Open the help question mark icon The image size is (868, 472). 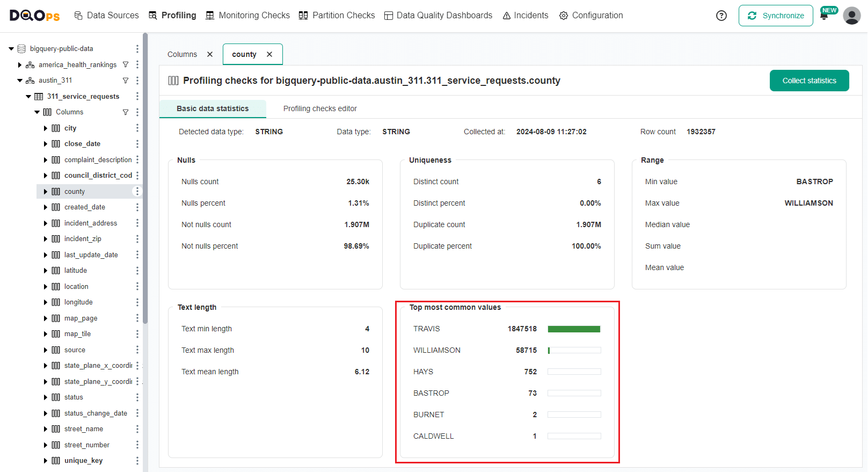click(x=721, y=16)
